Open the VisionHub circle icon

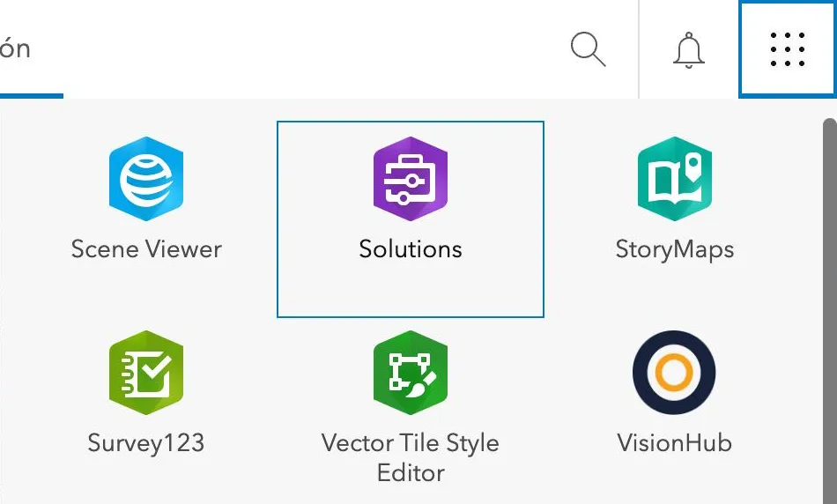(674, 373)
